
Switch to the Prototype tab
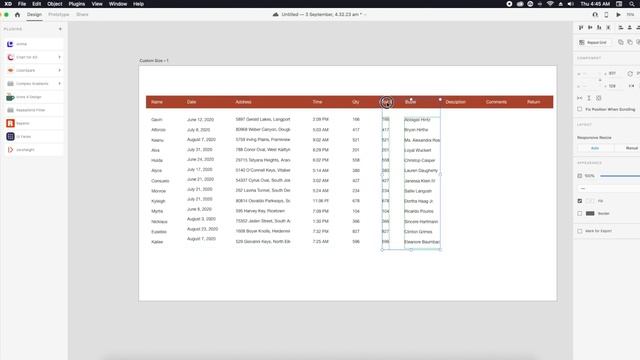coord(58,15)
